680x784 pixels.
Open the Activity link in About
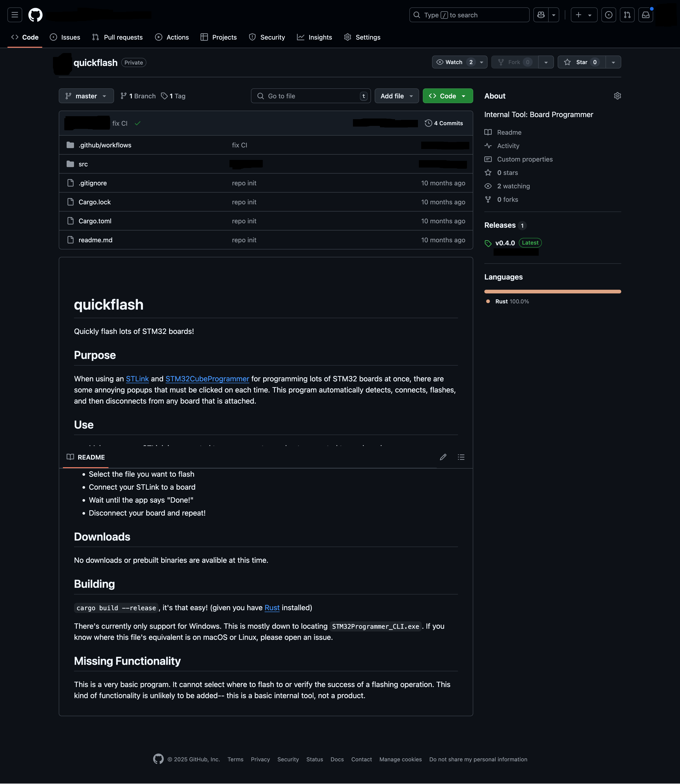pyautogui.click(x=502, y=146)
